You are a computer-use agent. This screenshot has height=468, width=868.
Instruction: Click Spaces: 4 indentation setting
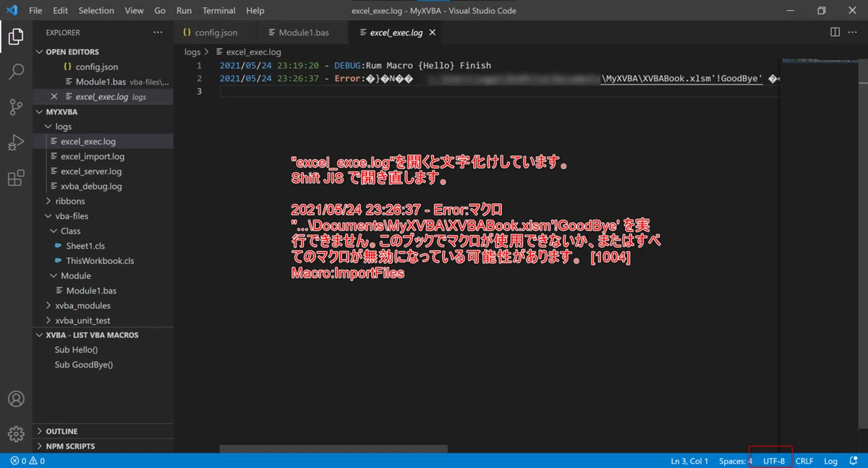(736, 461)
